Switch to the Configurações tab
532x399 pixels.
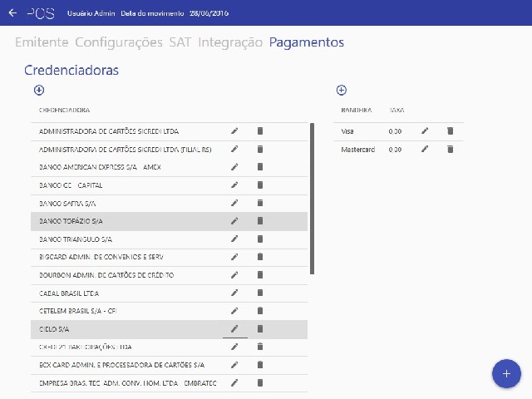[119, 42]
